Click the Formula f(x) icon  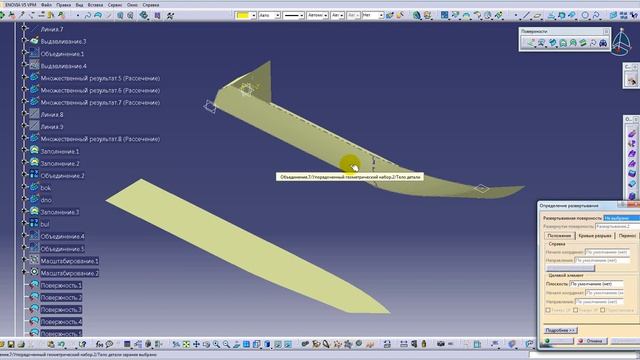pos(99,344)
